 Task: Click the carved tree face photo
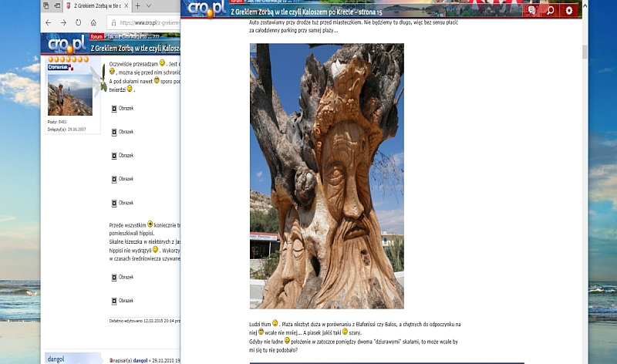326,176
